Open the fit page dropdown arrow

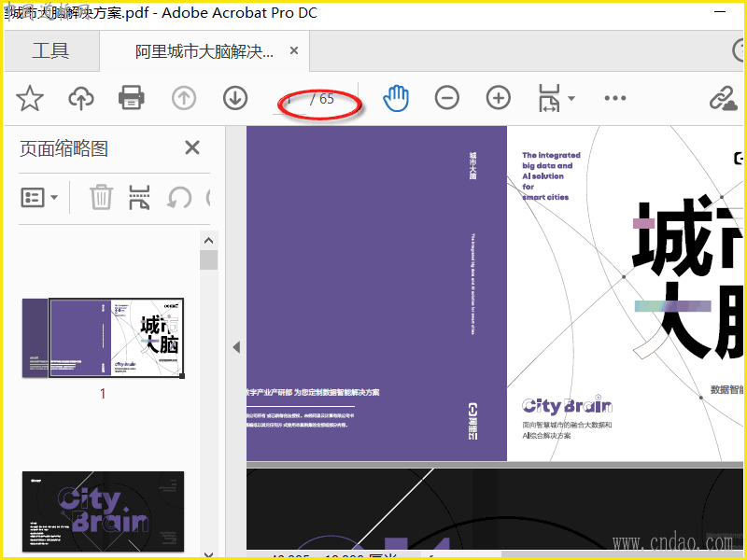pyautogui.click(x=571, y=98)
